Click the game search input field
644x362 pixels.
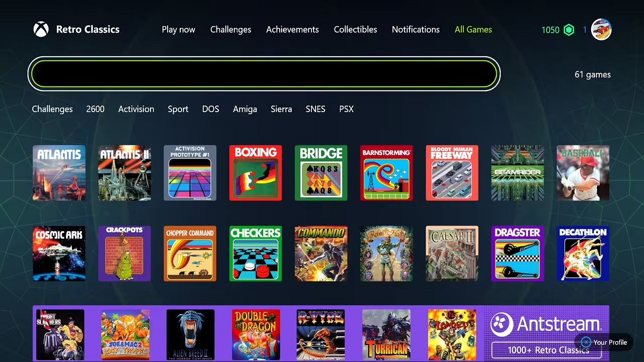pyautogui.click(x=264, y=74)
